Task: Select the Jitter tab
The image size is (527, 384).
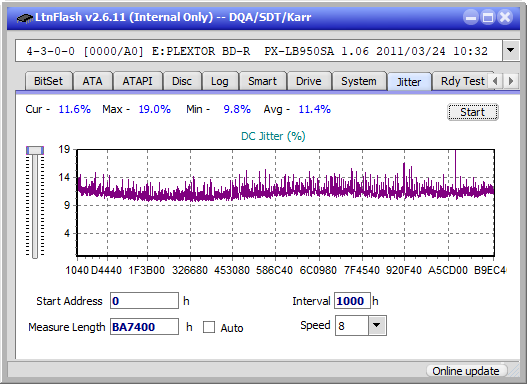Action: tap(409, 82)
